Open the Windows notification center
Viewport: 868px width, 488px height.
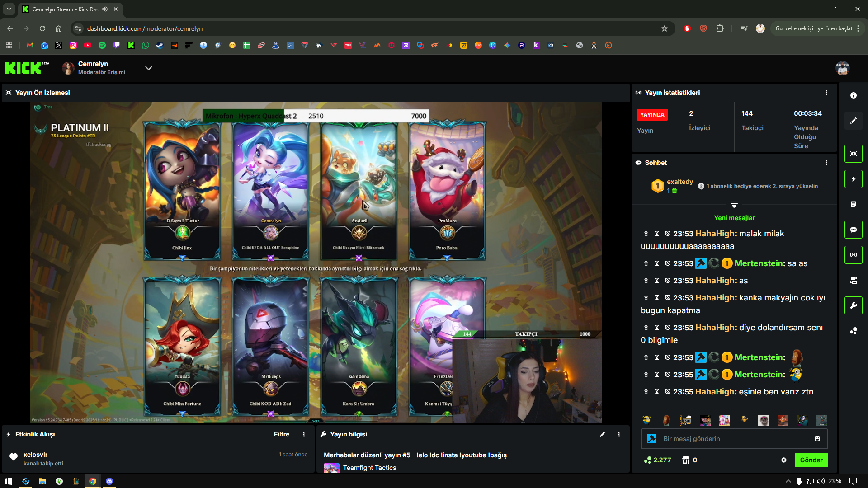(x=853, y=481)
